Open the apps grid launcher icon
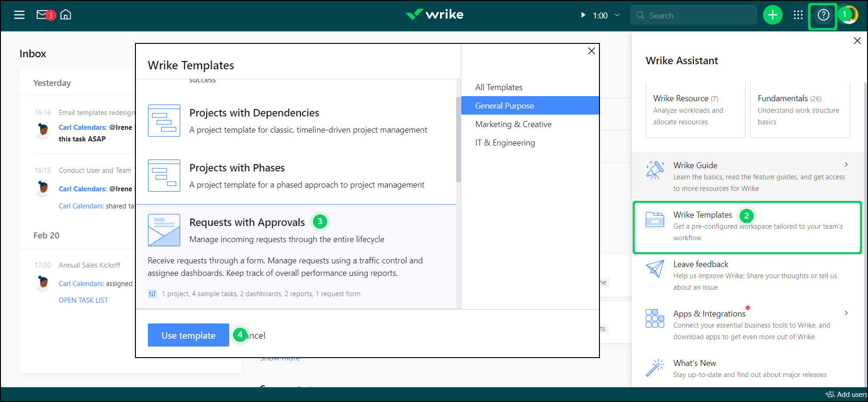 tap(798, 15)
